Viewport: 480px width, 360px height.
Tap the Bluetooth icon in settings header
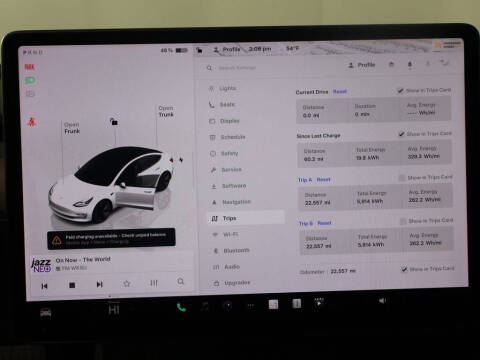click(x=428, y=63)
